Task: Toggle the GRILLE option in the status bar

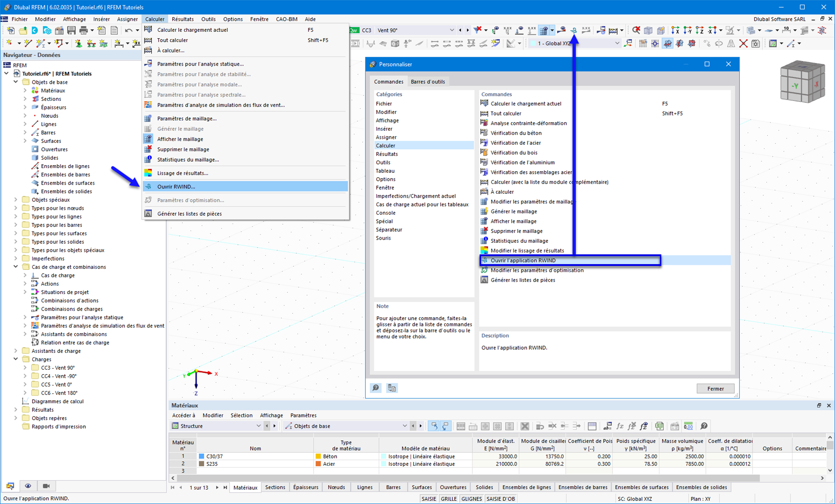Action: click(449, 498)
